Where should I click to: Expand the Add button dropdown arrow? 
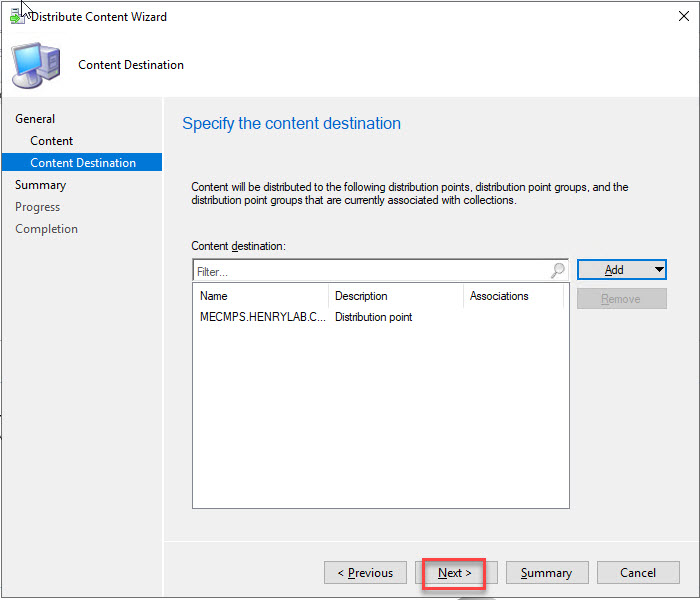[658, 270]
